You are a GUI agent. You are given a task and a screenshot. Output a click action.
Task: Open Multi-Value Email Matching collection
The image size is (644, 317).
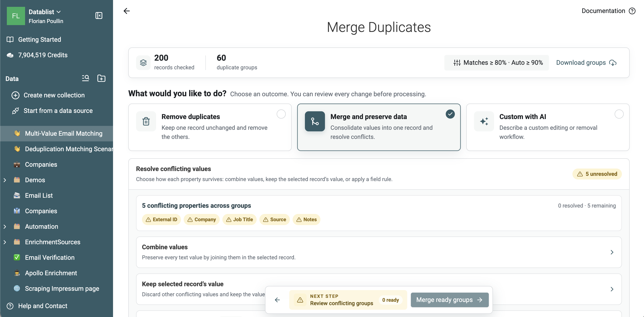(x=57, y=133)
